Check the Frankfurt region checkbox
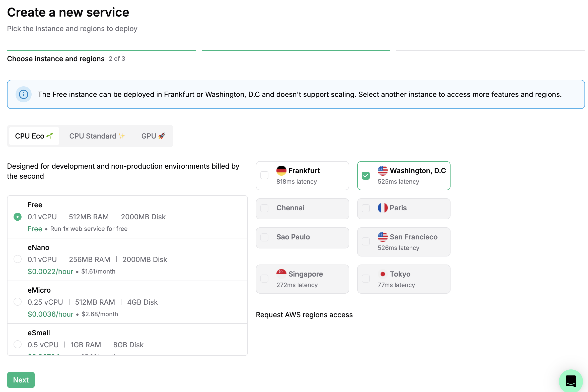The height and width of the screenshot is (392, 588). click(x=264, y=175)
